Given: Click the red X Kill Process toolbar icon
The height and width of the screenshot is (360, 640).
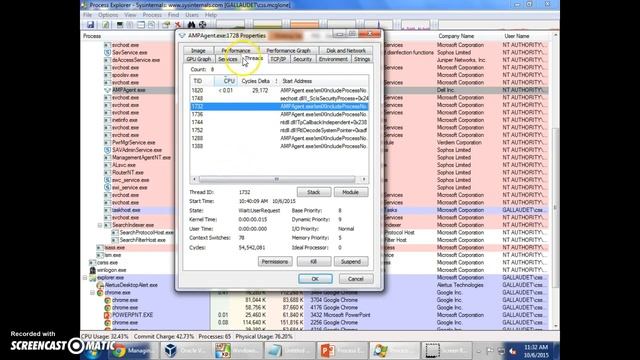Looking at the screenshot, I should click(x=178, y=25).
